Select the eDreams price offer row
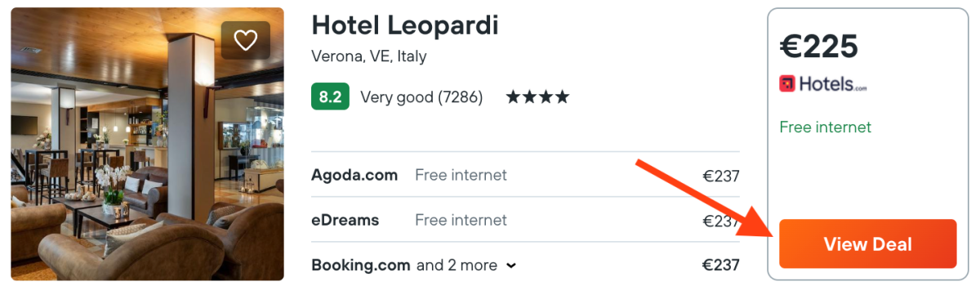Image resolution: width=980 pixels, height=295 pixels. point(525,220)
